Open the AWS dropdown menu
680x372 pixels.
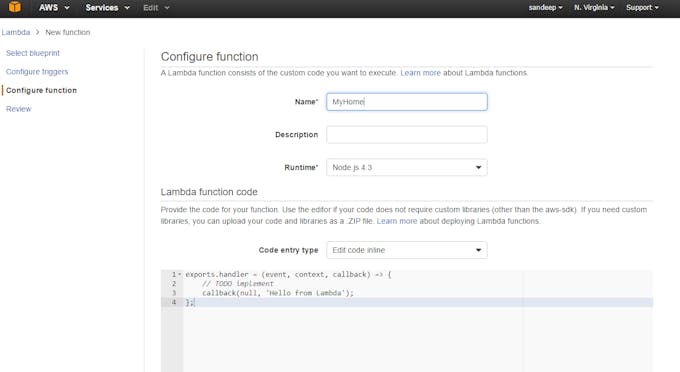coord(54,7)
